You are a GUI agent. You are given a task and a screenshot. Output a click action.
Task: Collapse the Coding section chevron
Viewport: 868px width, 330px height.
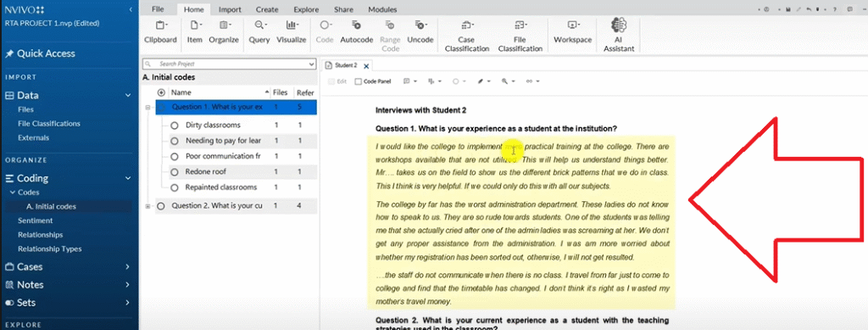(128, 178)
